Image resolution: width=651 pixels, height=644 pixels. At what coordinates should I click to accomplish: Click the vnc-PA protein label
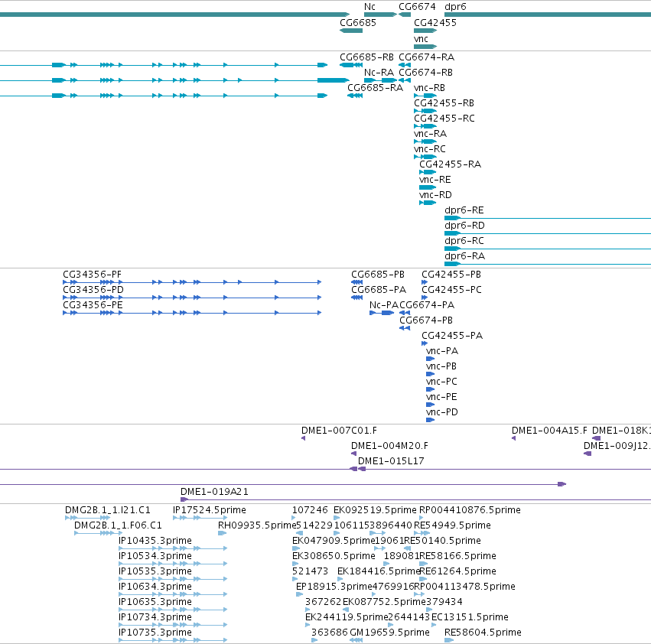[442, 351]
